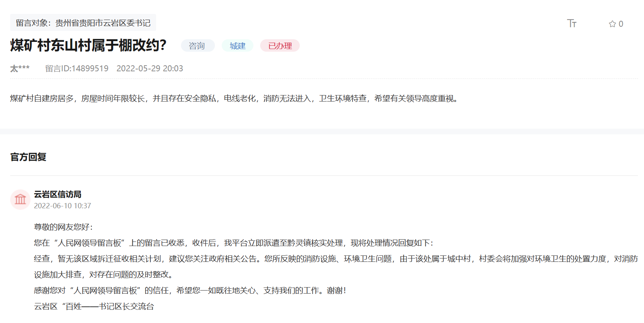The height and width of the screenshot is (323, 644).
Task: Click the greeting line 尊敬的网友您好
Action: coord(63,227)
